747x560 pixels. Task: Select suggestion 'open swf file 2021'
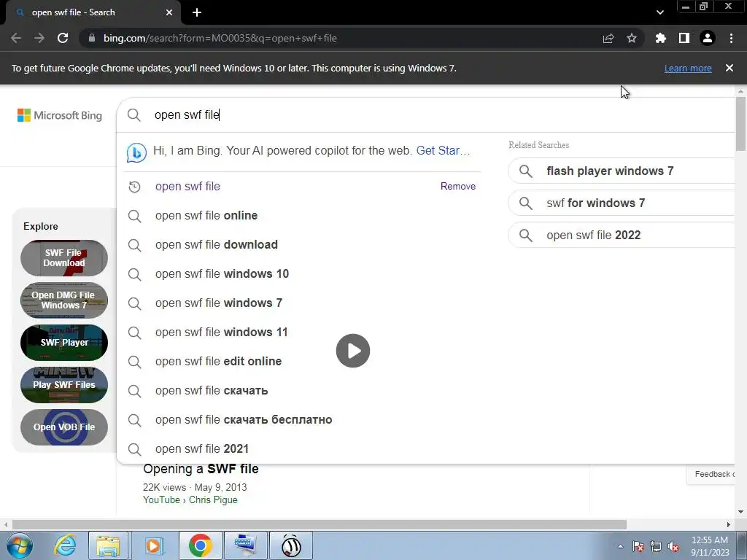[301, 448]
